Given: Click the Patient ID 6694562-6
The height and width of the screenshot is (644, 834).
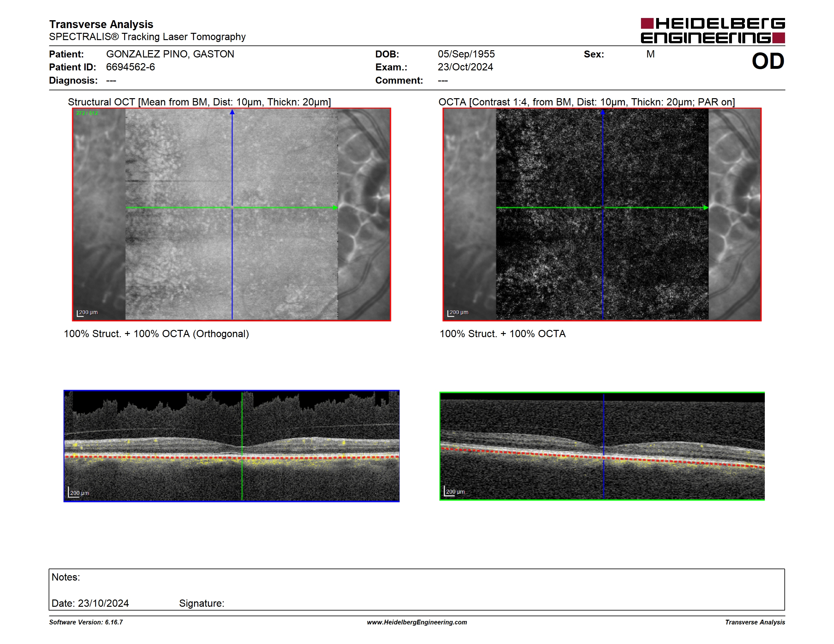Looking at the screenshot, I should [130, 67].
